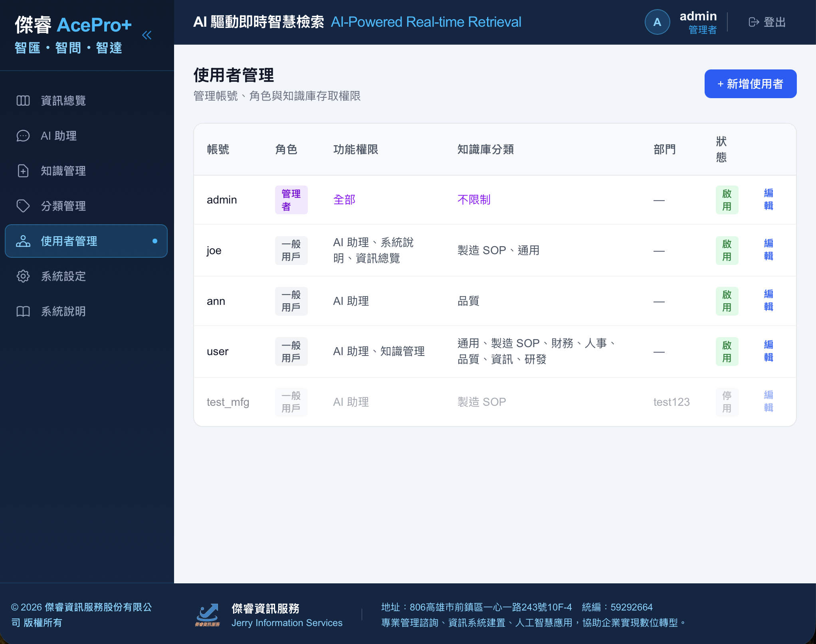Viewport: 816px width, 644px height.
Task: Click 新增使用者 button
Action: pyautogui.click(x=750, y=84)
